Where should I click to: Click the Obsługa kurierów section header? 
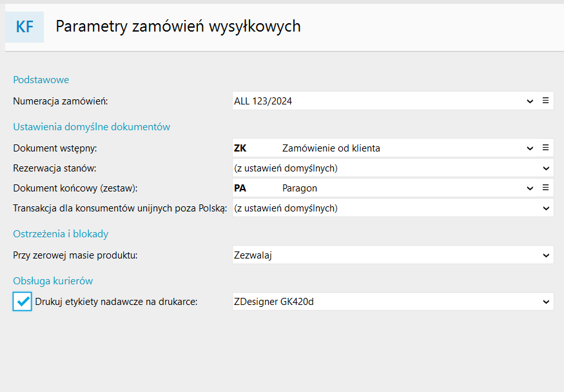53,280
